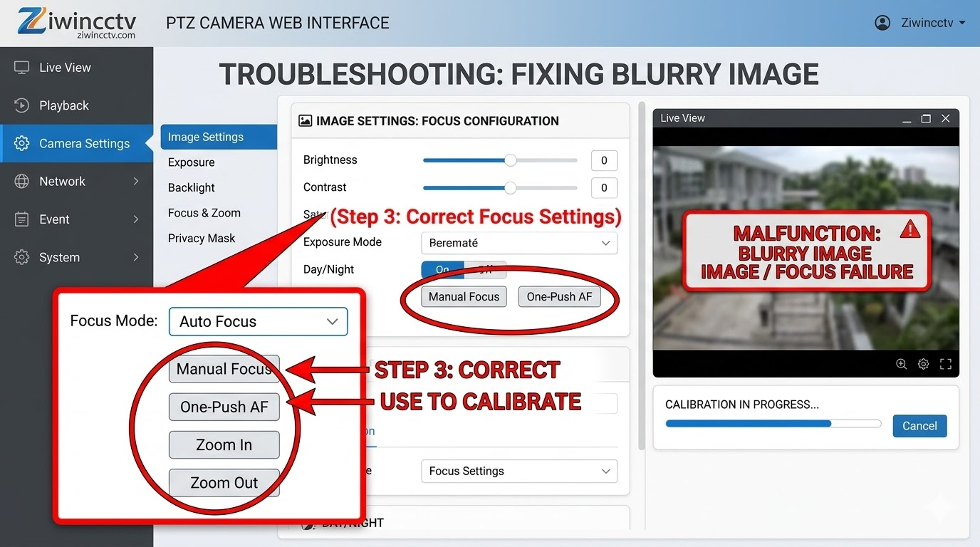The width and height of the screenshot is (980, 547).
Task: Click the Camera Settings gear icon in sidebar
Action: [22, 143]
